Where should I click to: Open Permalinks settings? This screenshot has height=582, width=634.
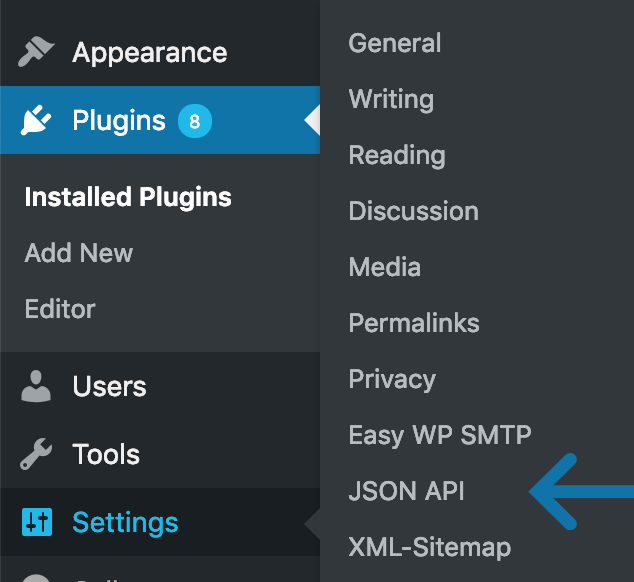click(x=414, y=323)
